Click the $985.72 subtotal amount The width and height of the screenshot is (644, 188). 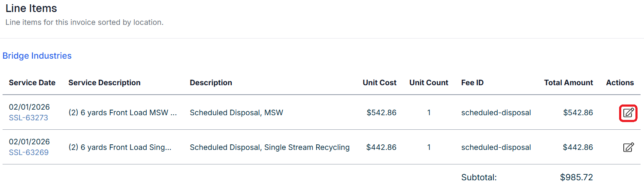[x=576, y=177]
